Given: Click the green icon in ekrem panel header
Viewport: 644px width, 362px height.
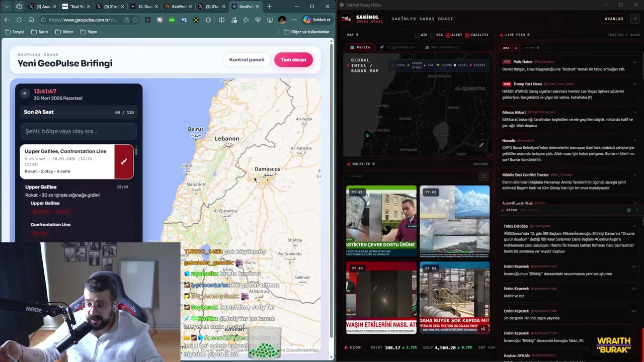Looking at the screenshot, I should tap(628, 210).
